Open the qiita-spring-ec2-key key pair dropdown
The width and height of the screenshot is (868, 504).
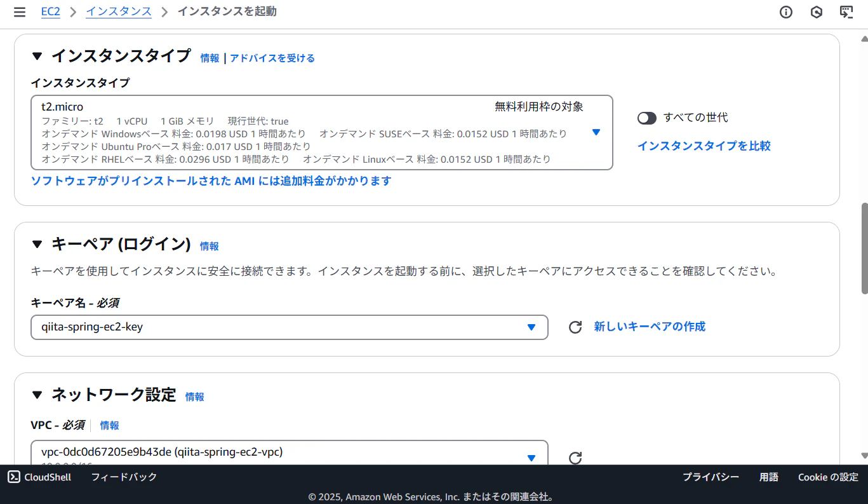click(x=290, y=327)
